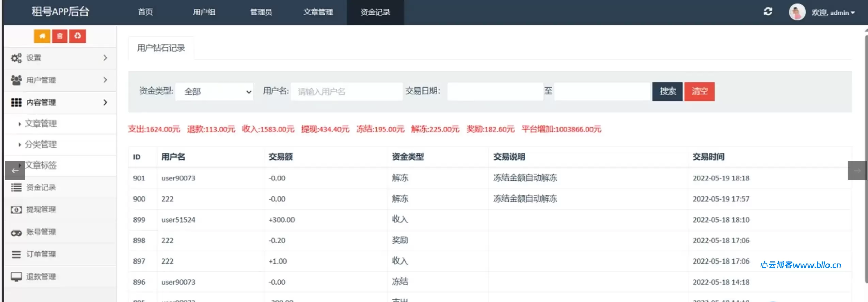
Task: Click the red trash icon button
Action: click(60, 36)
